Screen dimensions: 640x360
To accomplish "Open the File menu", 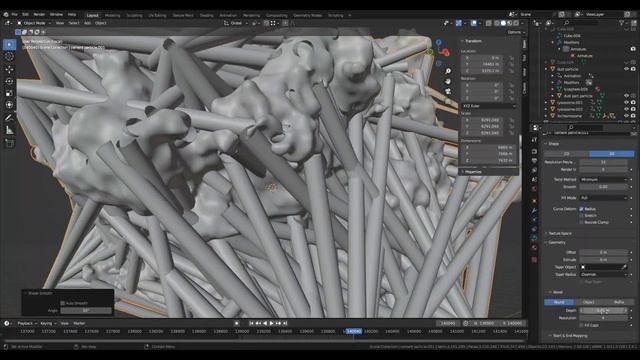I will (15, 14).
